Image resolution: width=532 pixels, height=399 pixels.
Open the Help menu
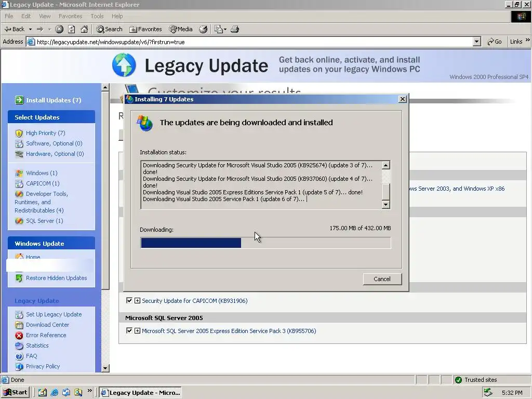point(117,16)
